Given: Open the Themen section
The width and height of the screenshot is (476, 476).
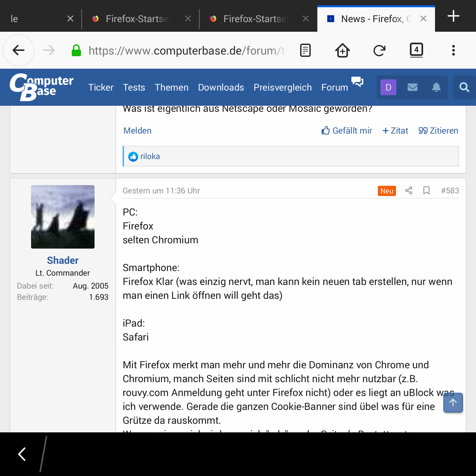Looking at the screenshot, I should (172, 87).
